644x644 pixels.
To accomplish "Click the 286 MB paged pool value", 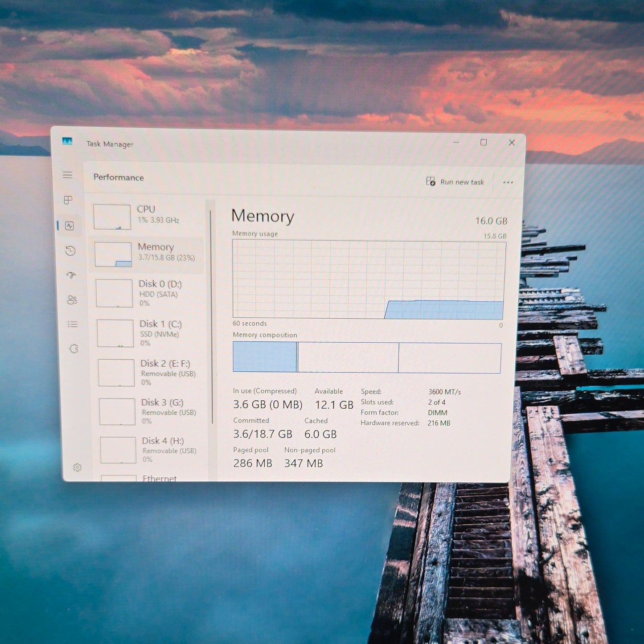I will [x=253, y=464].
